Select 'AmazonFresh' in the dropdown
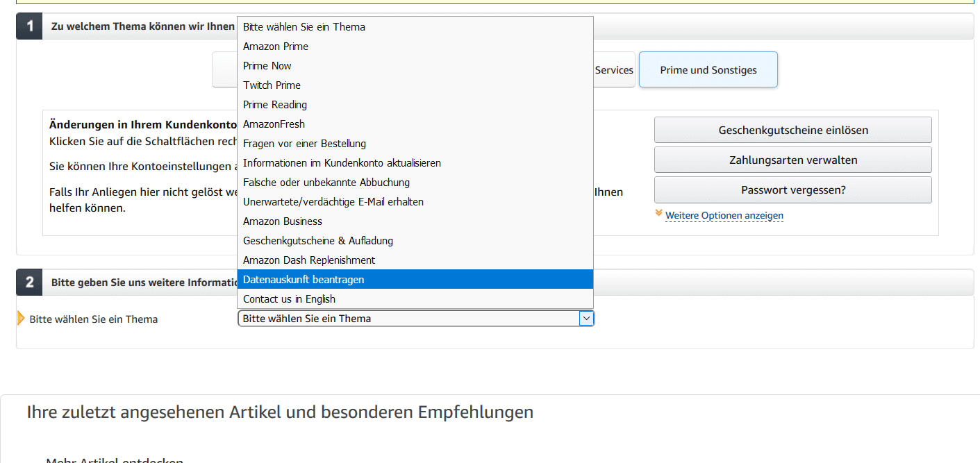The width and height of the screenshot is (980, 463). [274, 124]
